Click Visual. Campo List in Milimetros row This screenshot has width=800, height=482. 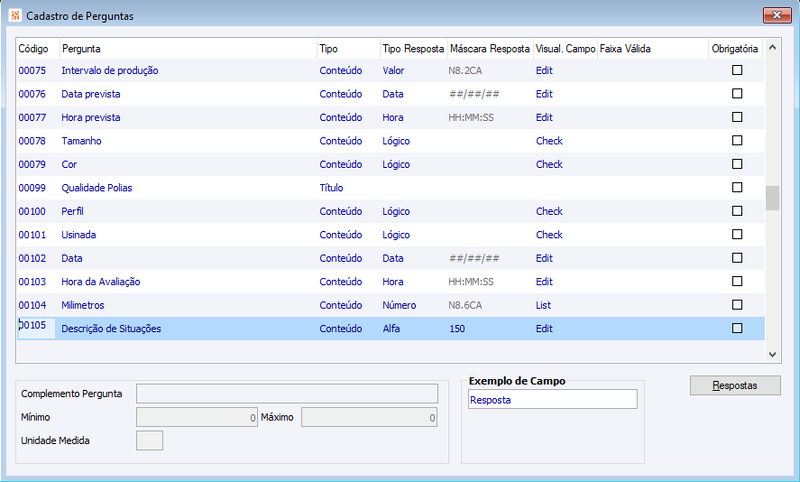[x=543, y=305]
